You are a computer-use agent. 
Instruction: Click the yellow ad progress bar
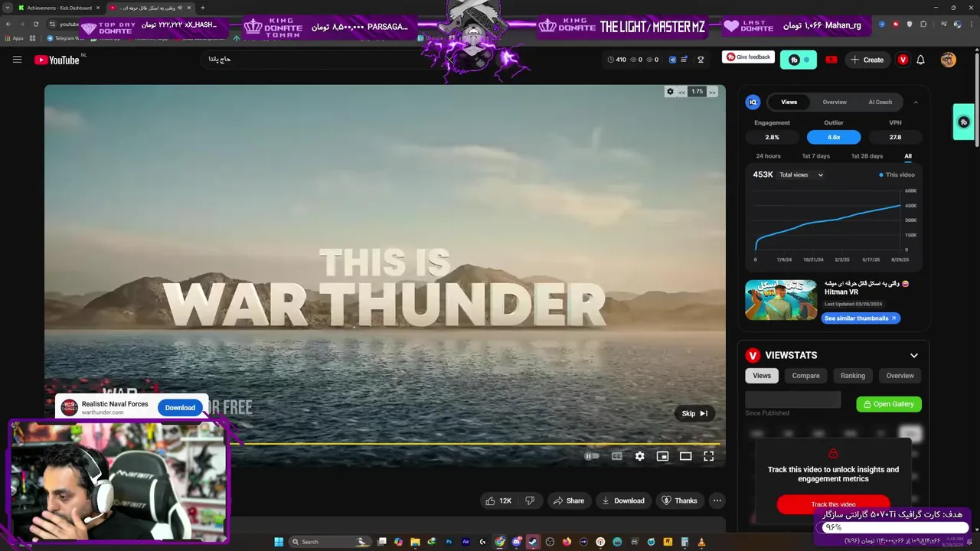[475, 444]
